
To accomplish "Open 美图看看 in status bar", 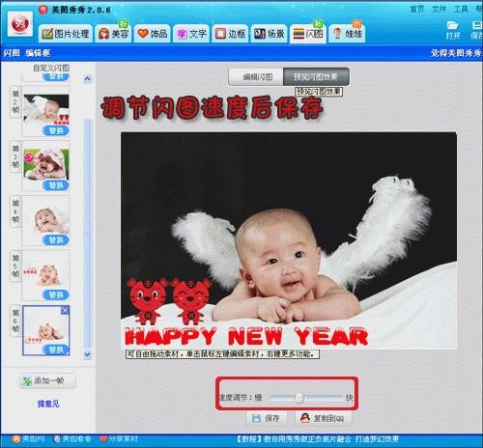I will 72,439.
